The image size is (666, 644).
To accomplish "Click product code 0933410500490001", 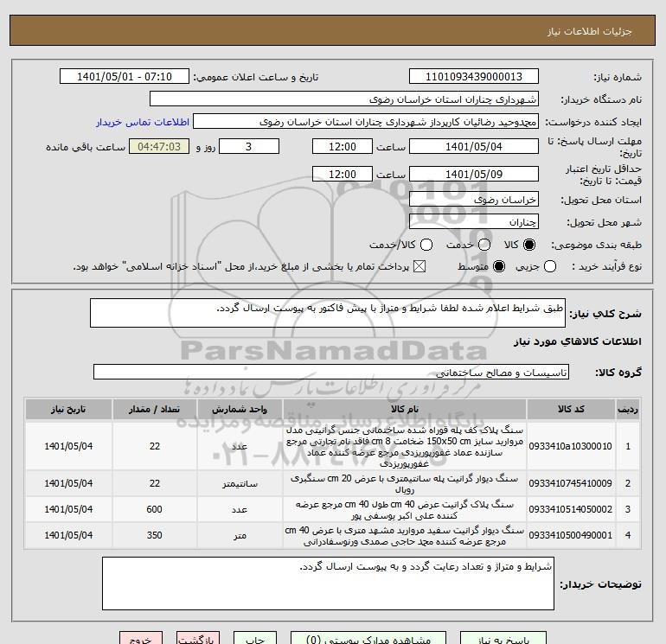I will (x=571, y=535).
